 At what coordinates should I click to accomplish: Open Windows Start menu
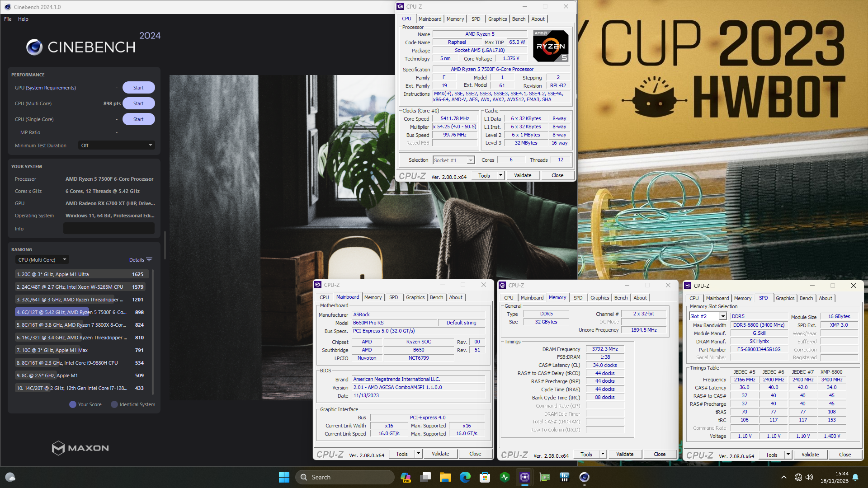(x=284, y=477)
